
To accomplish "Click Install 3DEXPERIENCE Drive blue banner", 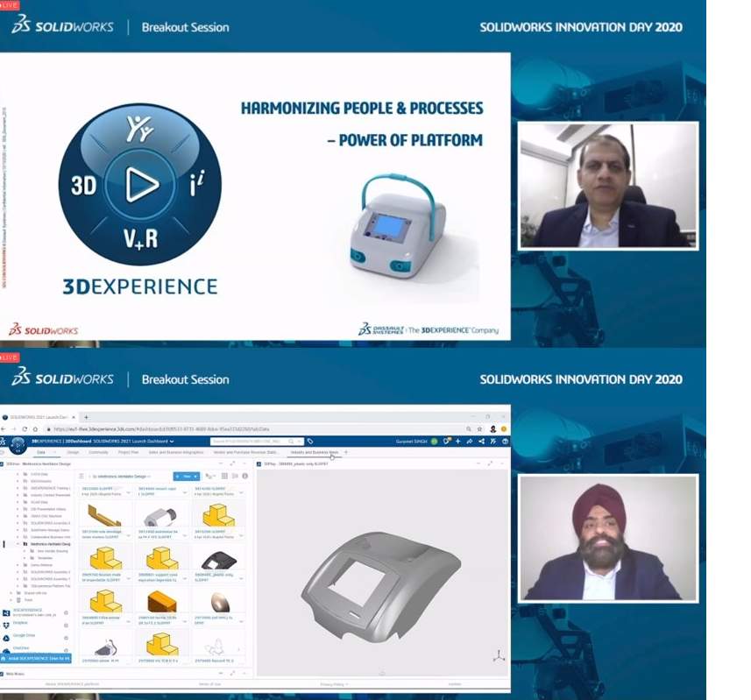I will point(36,658).
